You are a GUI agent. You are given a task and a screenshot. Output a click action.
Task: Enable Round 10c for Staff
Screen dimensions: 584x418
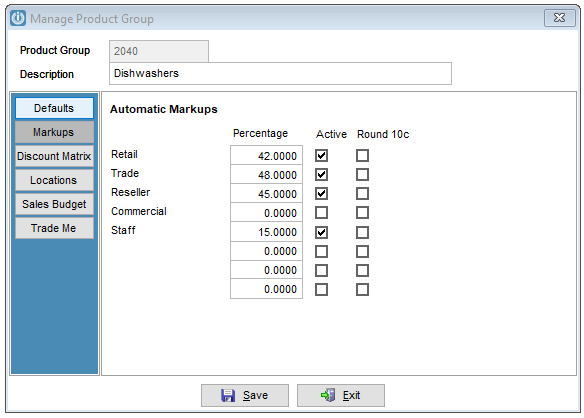[x=362, y=232]
